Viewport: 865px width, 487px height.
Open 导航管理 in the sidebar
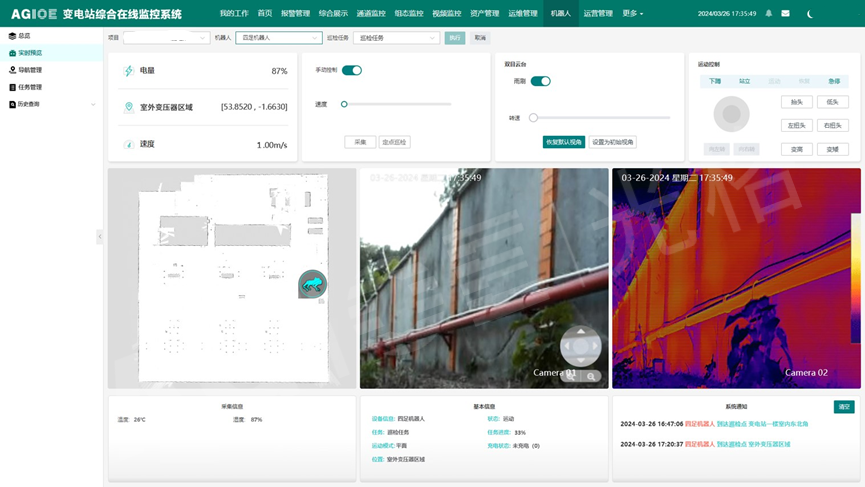(30, 70)
